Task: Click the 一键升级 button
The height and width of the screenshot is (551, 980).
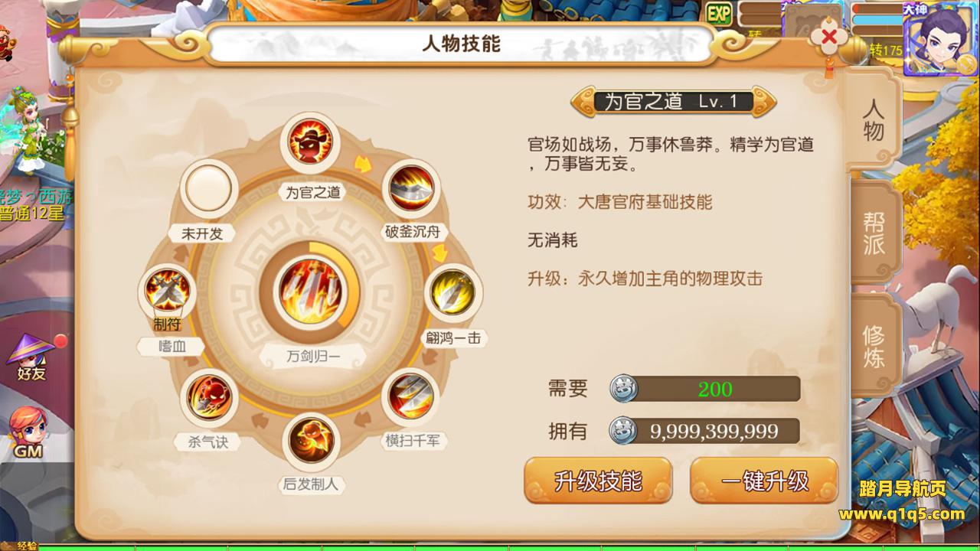Action: point(764,481)
